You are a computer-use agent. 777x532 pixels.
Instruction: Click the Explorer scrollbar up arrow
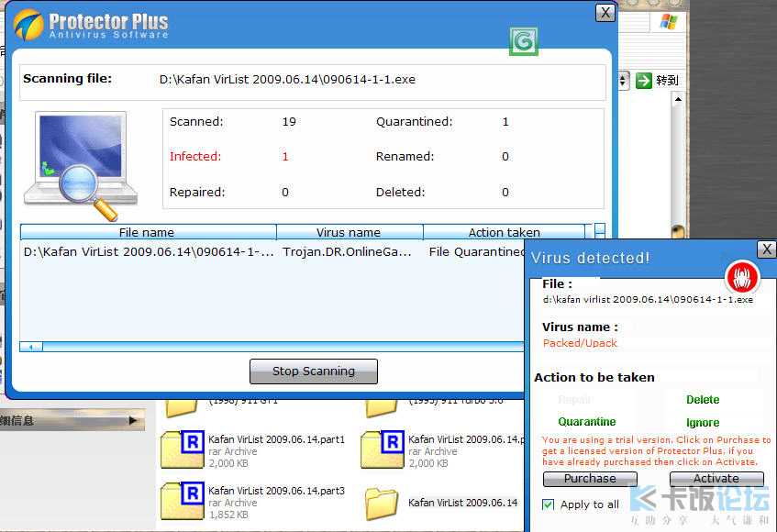click(678, 99)
